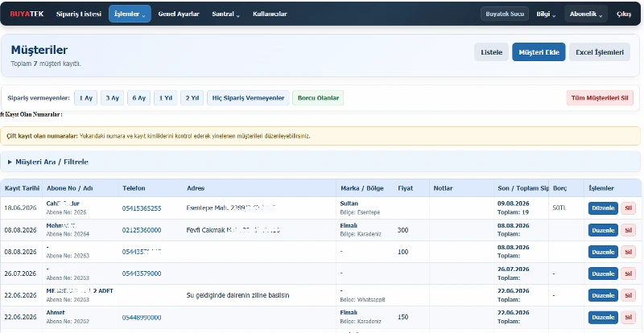The width and height of the screenshot is (644, 333).
Task: Filter by Borcu Olanlar
Action: pos(318,98)
